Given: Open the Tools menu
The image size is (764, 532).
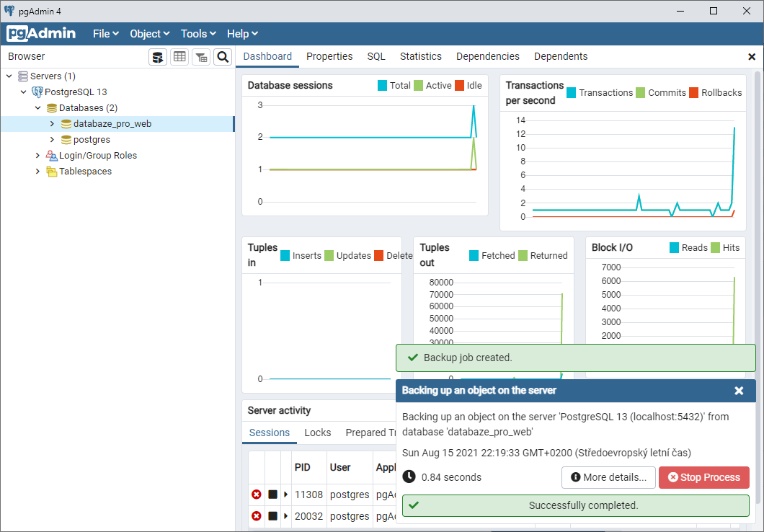Looking at the screenshot, I should tap(197, 33).
